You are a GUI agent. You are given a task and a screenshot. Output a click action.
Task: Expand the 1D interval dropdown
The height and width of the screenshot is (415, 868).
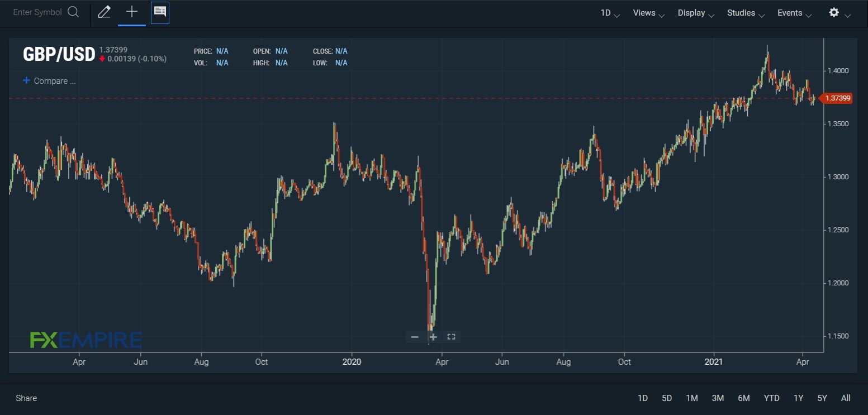tap(610, 13)
